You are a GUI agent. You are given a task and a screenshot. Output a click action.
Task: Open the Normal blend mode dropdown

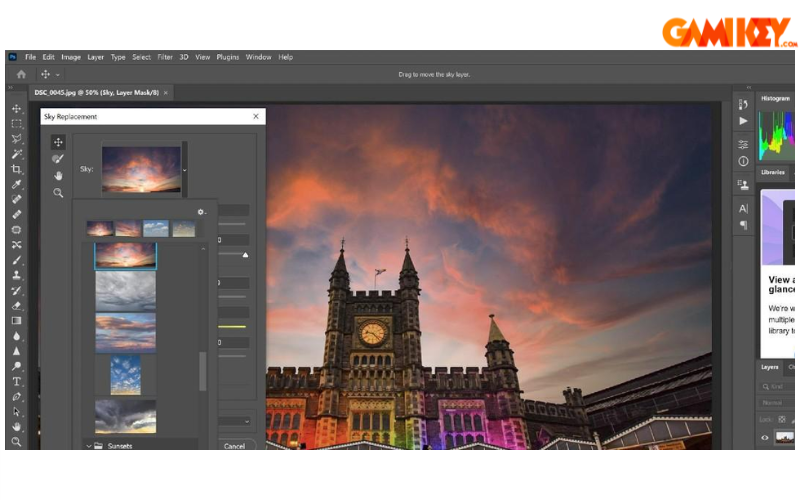777,403
